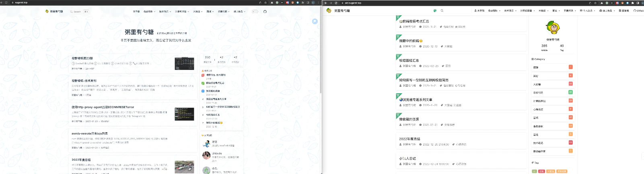Open the green theme palette icon, right window
This screenshot has width=644, height=174.
435,10
